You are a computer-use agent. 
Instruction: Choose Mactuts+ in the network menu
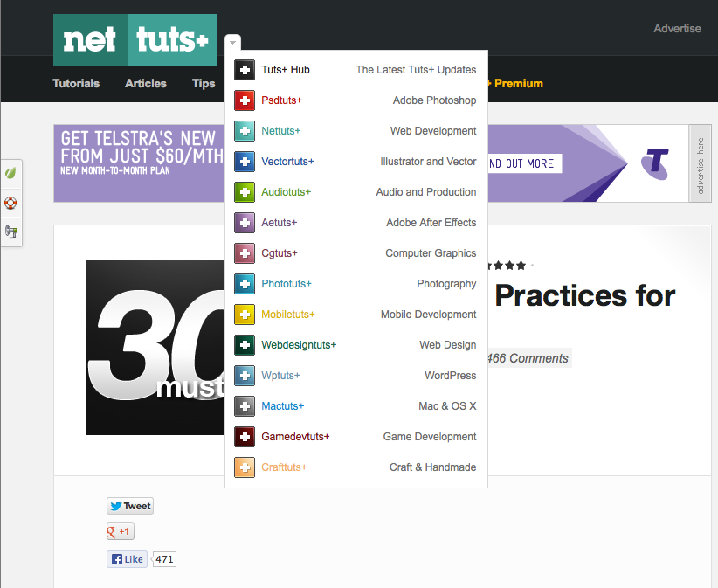(x=282, y=406)
